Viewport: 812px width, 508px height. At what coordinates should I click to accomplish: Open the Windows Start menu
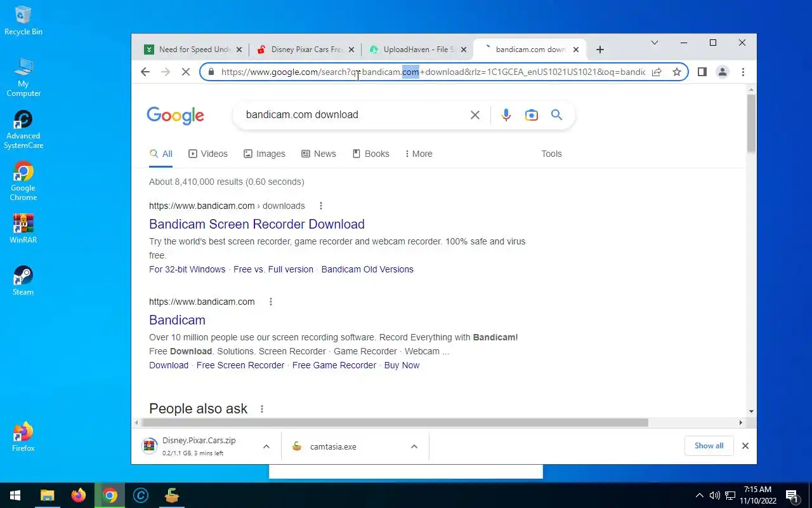click(15, 495)
